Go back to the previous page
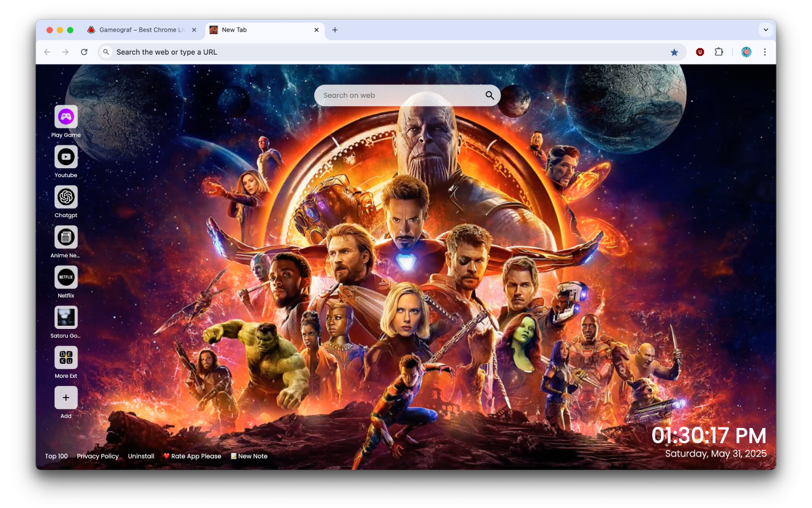This screenshot has width=812, height=508. click(47, 52)
